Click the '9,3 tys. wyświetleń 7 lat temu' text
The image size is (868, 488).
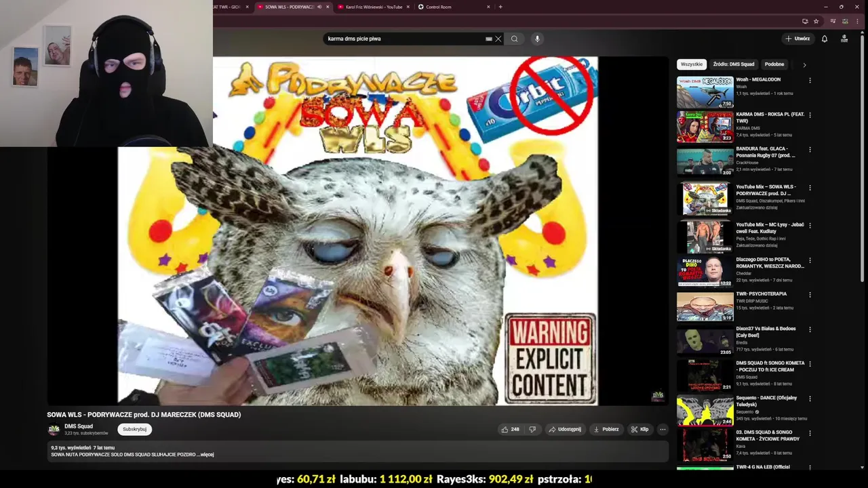[83, 448]
